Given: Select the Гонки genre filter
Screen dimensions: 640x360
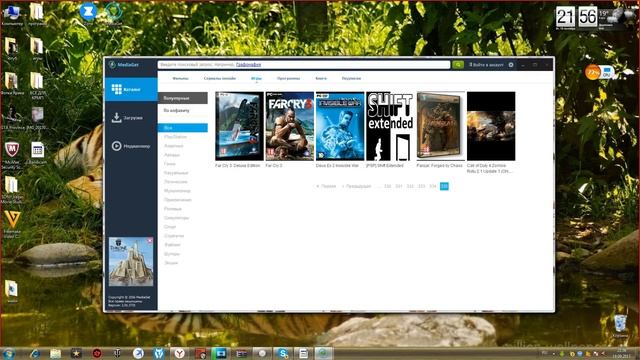Looking at the screenshot, I should (x=169, y=164).
